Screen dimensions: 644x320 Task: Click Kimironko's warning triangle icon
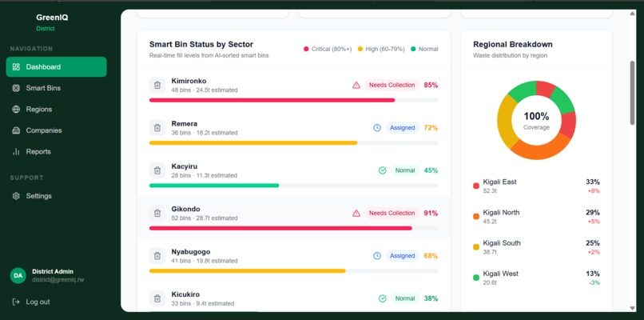pos(356,85)
